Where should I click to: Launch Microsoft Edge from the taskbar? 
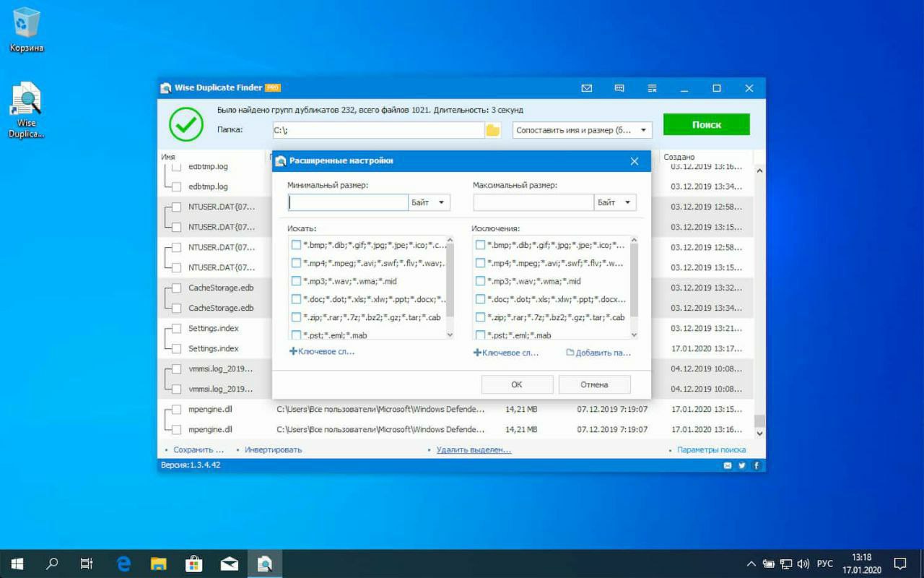coord(124,564)
